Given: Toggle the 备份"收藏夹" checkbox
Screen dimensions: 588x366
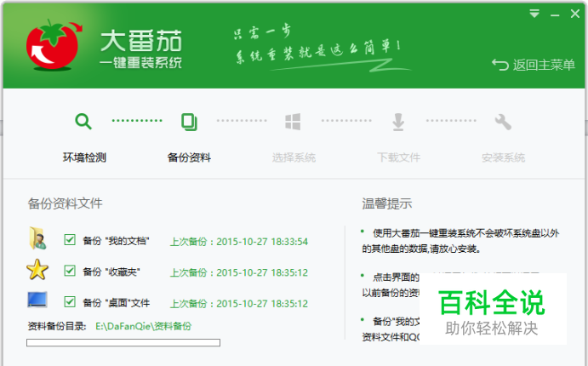Looking at the screenshot, I should [x=70, y=271].
